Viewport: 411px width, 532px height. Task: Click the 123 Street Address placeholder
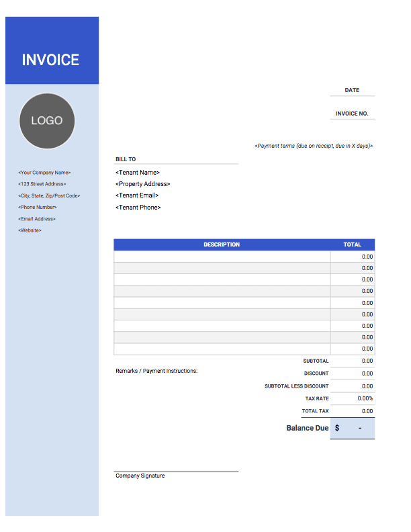[x=42, y=184]
